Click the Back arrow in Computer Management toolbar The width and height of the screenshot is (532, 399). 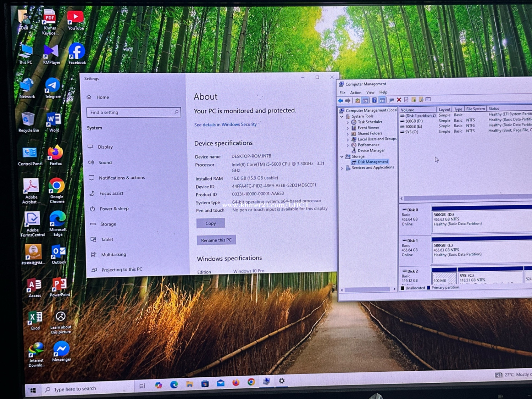pyautogui.click(x=341, y=100)
